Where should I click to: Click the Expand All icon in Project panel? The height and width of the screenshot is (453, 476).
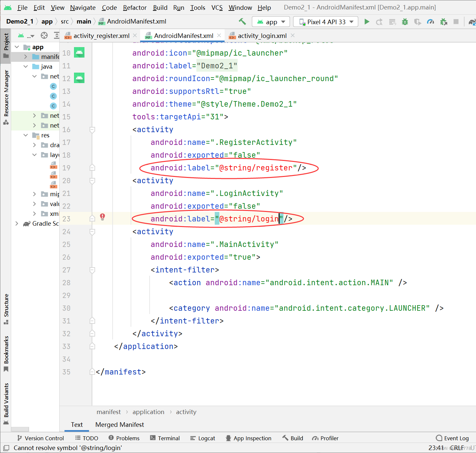[x=57, y=35]
